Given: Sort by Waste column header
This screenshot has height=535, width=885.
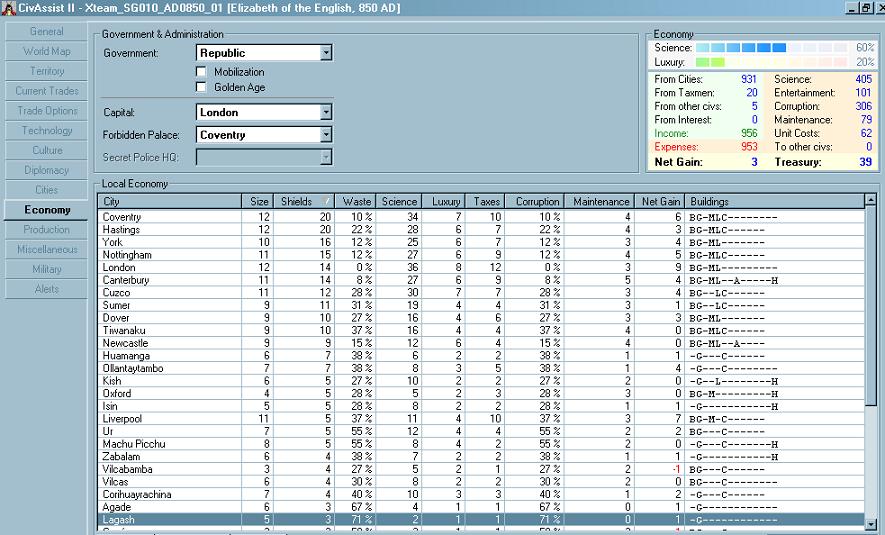Looking at the screenshot, I should click(355, 201).
